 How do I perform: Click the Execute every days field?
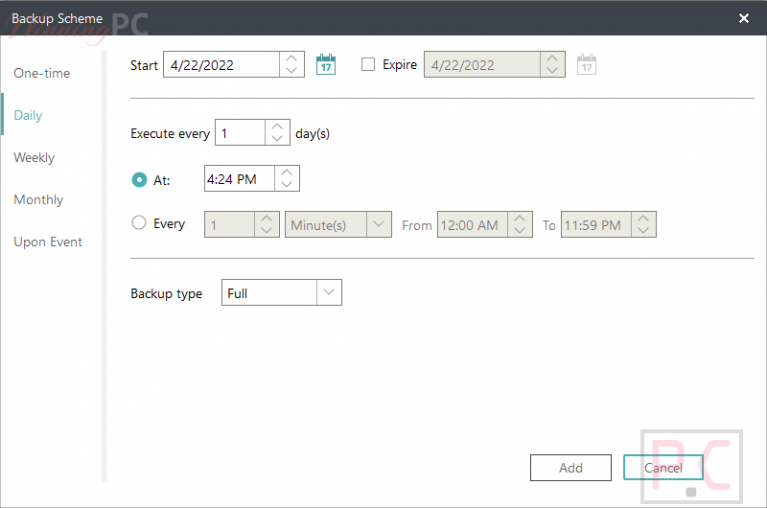pyautogui.click(x=240, y=132)
